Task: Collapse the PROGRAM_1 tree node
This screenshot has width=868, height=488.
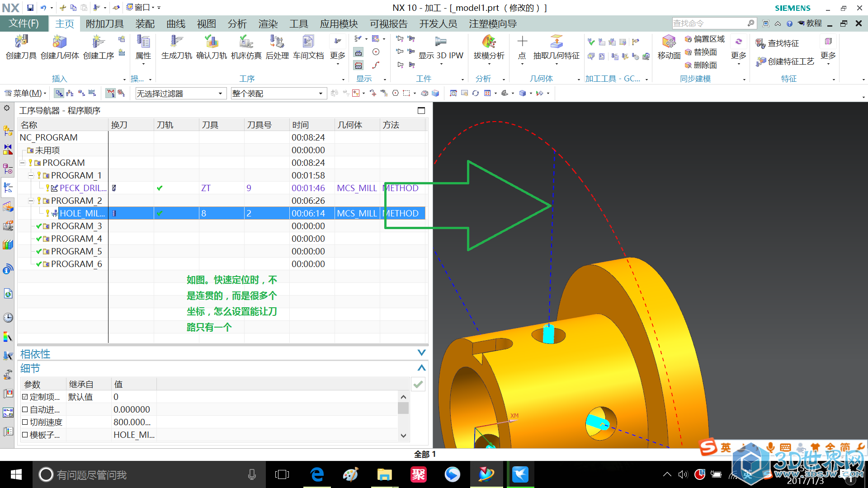Action: [x=31, y=175]
